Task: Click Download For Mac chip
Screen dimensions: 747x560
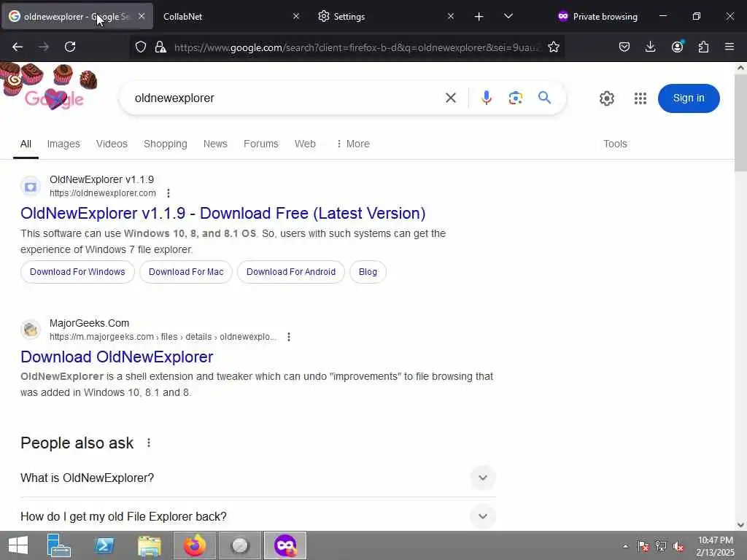Action: [186, 272]
